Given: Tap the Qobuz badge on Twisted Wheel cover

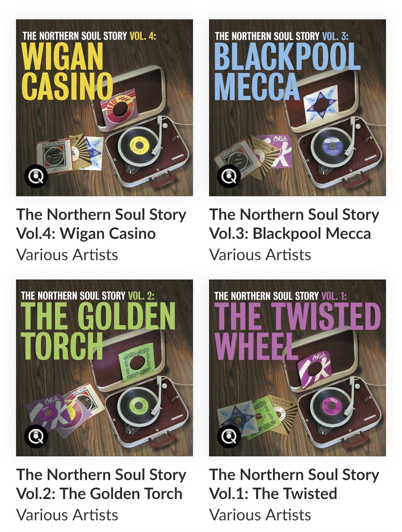Looking at the screenshot, I should coord(229,436).
